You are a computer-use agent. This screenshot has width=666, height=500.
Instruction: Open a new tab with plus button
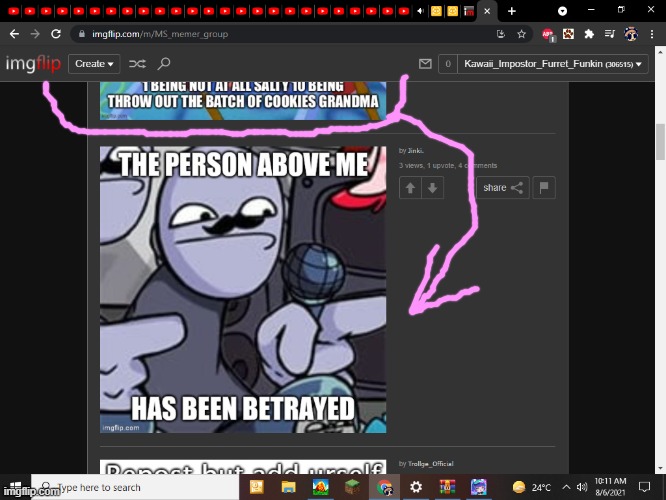pos(512,11)
